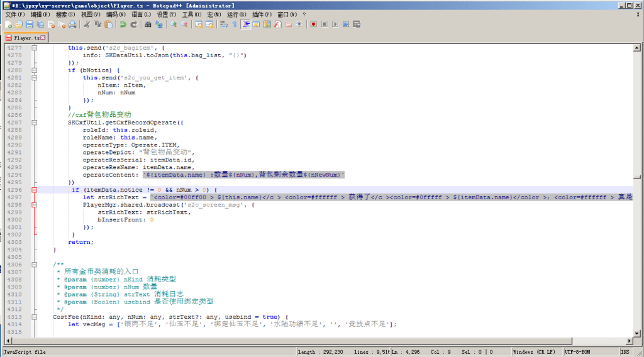This screenshot has width=644, height=357.
Task: Toggle Document Map panel icon
Action: 267,25
